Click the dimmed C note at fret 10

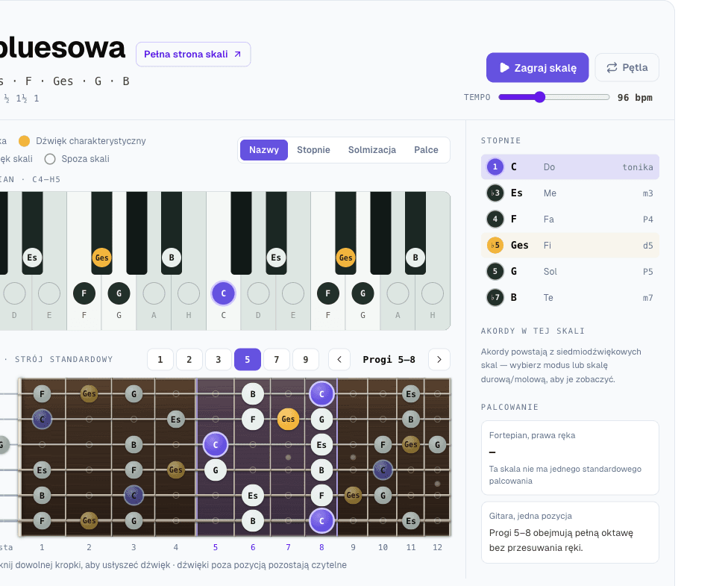[x=383, y=470]
